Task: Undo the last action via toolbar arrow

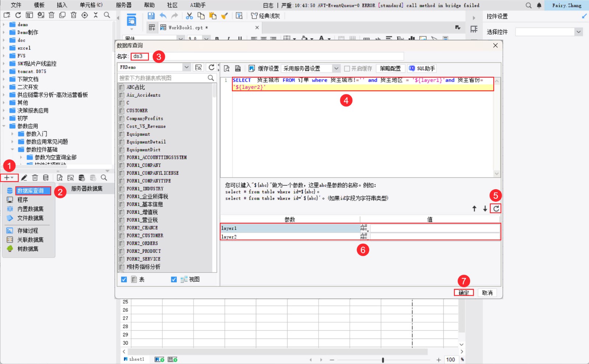Action: (163, 16)
